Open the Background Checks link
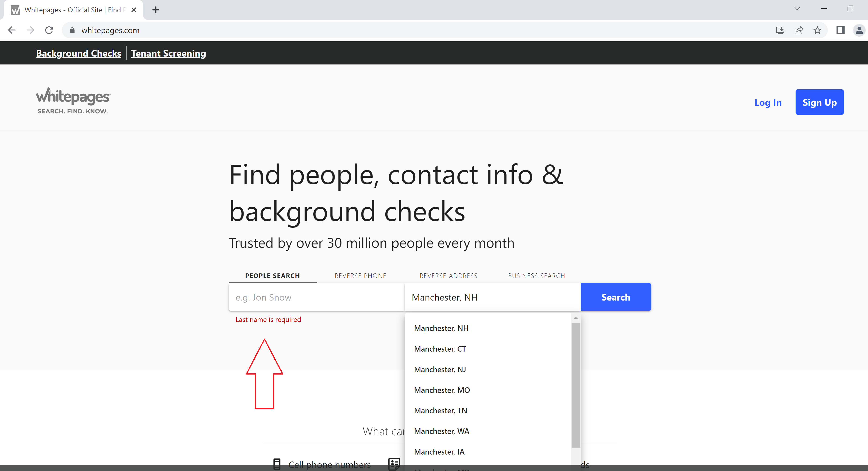This screenshot has height=471, width=868. [78, 53]
